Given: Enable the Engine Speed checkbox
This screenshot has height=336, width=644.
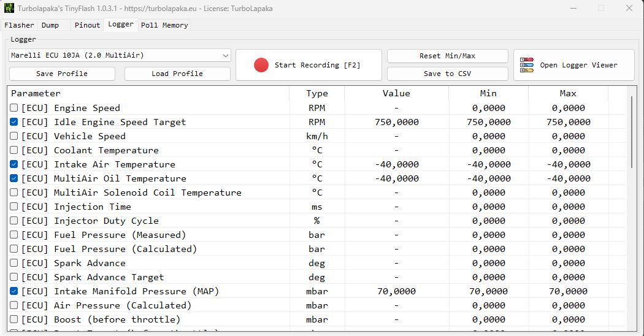Looking at the screenshot, I should pos(14,108).
